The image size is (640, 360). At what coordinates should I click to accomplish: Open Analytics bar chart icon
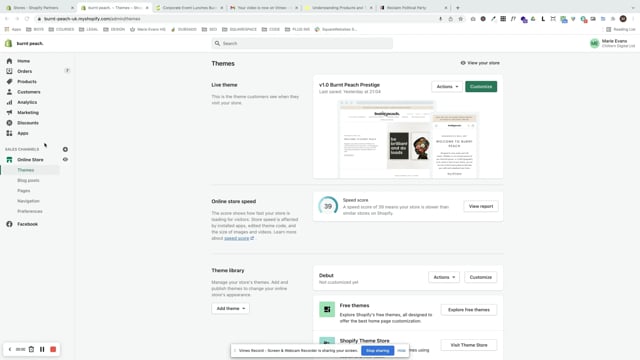(x=9, y=102)
